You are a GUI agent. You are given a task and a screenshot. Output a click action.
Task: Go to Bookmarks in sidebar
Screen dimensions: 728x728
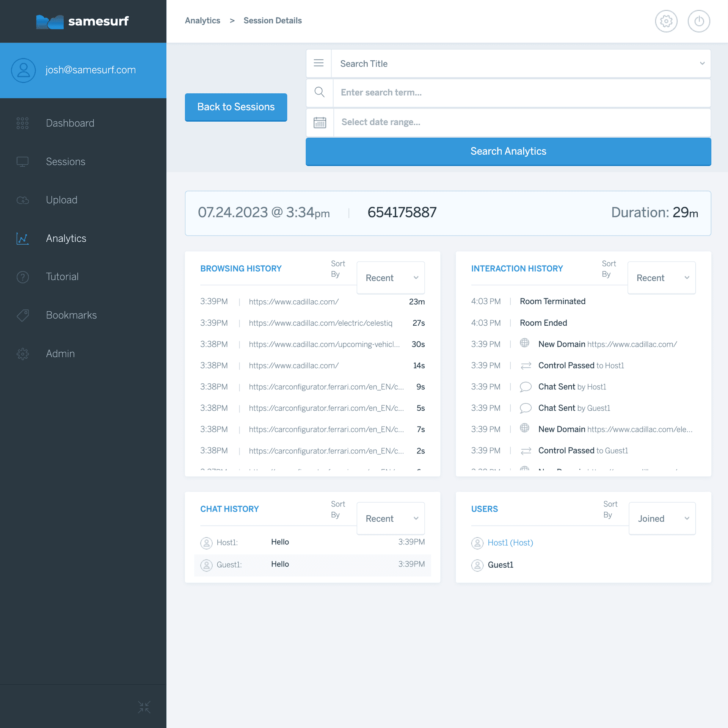coord(71,315)
